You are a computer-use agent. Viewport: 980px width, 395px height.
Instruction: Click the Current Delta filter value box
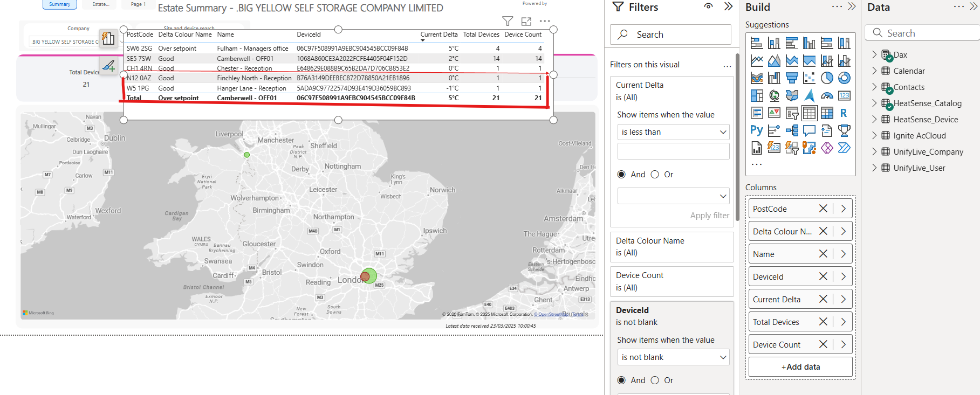click(x=674, y=151)
